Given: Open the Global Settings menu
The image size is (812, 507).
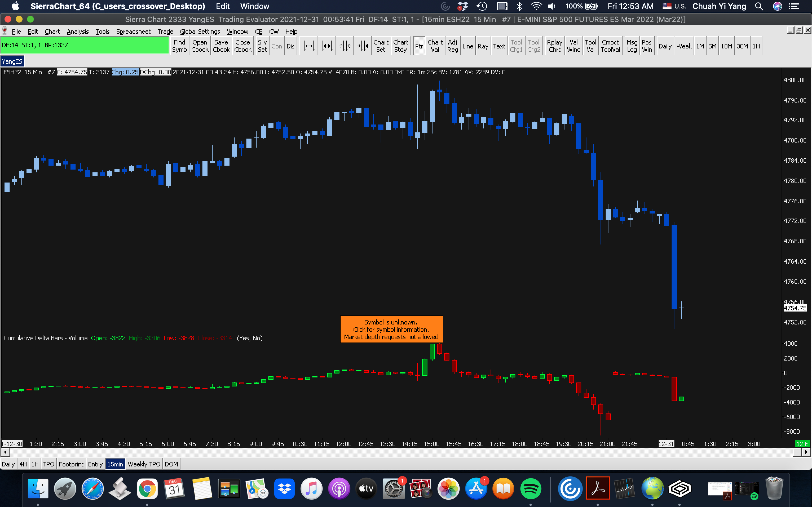Looking at the screenshot, I should pyautogui.click(x=200, y=32).
